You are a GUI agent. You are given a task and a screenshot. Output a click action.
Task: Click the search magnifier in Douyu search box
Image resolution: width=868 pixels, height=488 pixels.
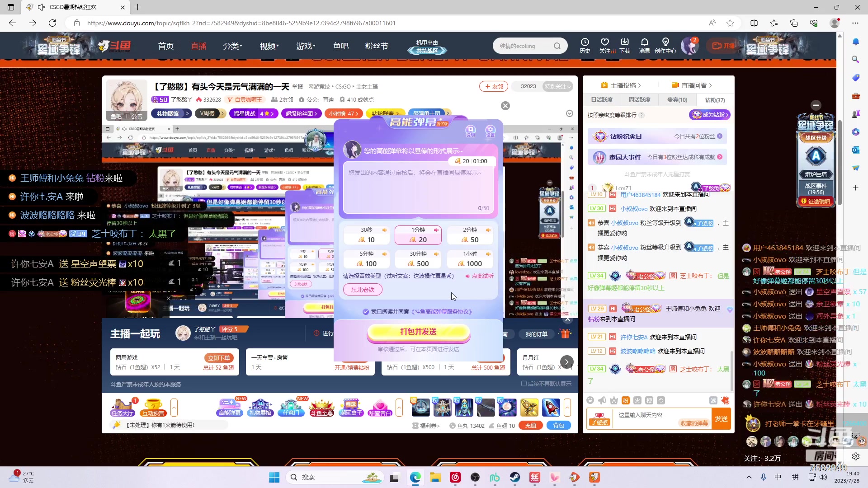point(557,46)
